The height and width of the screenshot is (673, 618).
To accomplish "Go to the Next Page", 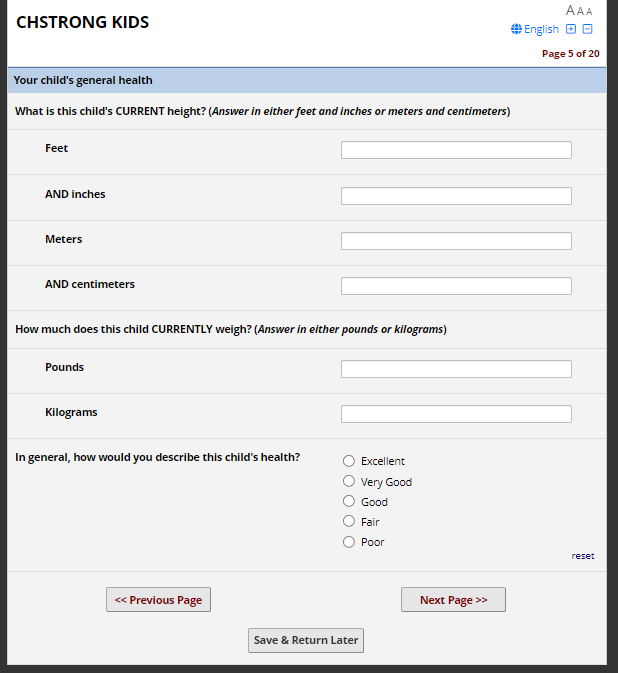I will (x=453, y=600).
